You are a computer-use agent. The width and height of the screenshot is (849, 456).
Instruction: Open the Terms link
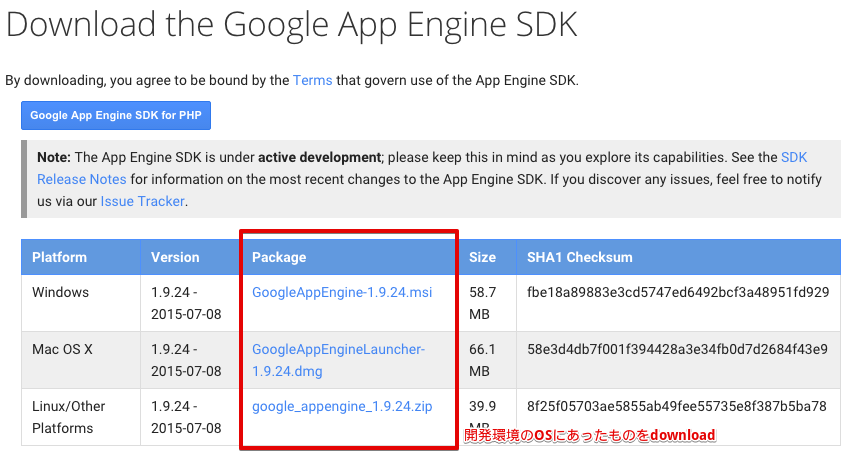point(312,80)
